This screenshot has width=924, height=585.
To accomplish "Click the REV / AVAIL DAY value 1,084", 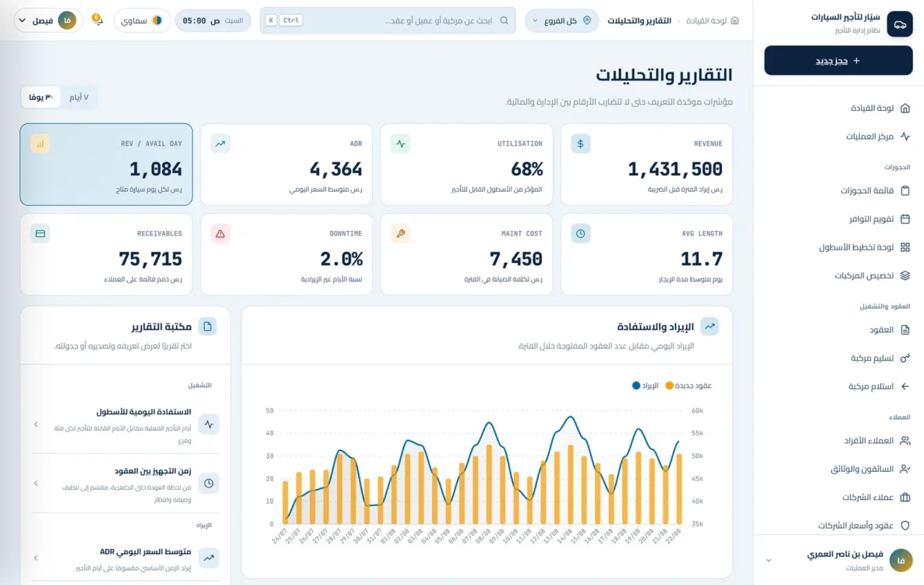I will (156, 169).
